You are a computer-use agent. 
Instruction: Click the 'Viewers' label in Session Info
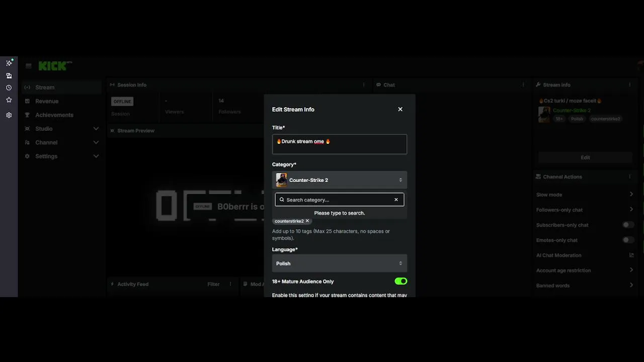pos(175,112)
